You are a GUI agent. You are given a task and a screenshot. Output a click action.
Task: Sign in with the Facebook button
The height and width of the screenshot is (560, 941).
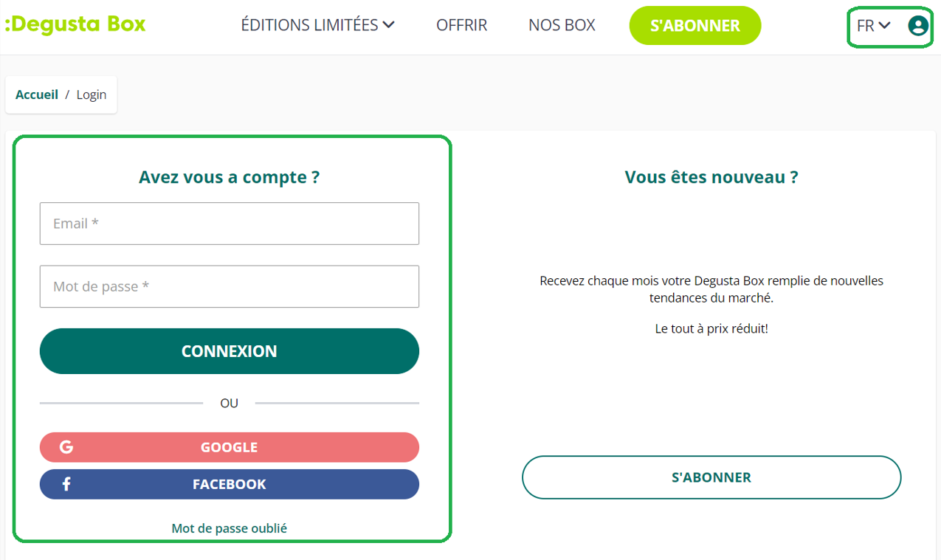(x=230, y=484)
